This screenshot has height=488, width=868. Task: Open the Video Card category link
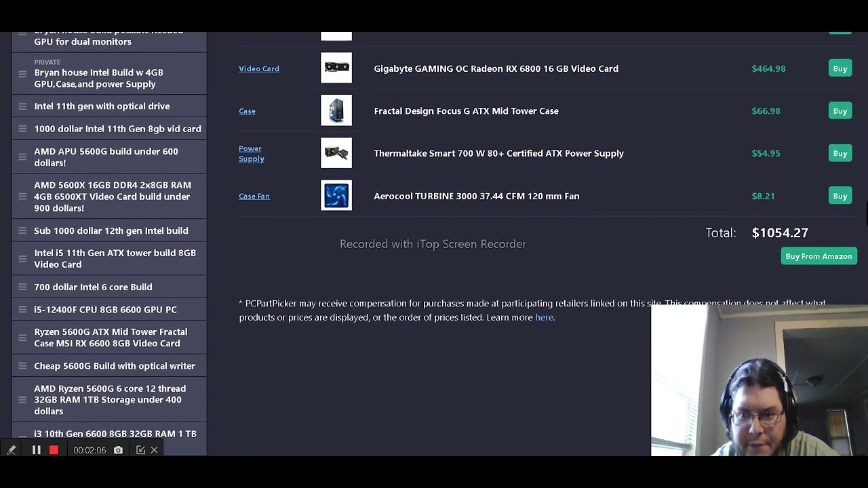tap(259, 68)
